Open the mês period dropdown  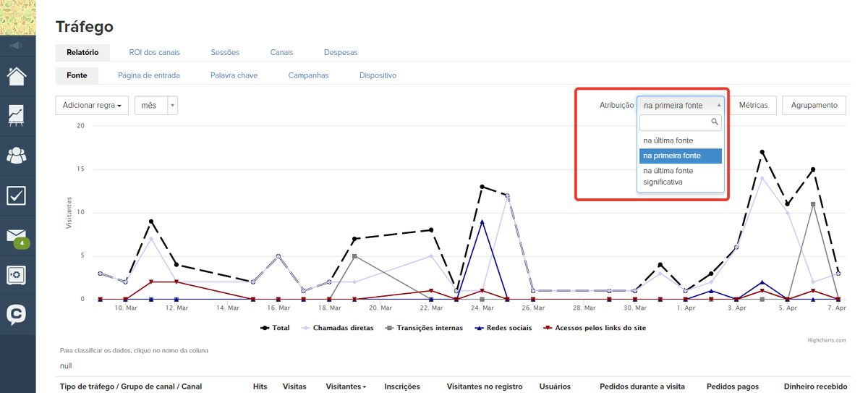click(x=156, y=106)
